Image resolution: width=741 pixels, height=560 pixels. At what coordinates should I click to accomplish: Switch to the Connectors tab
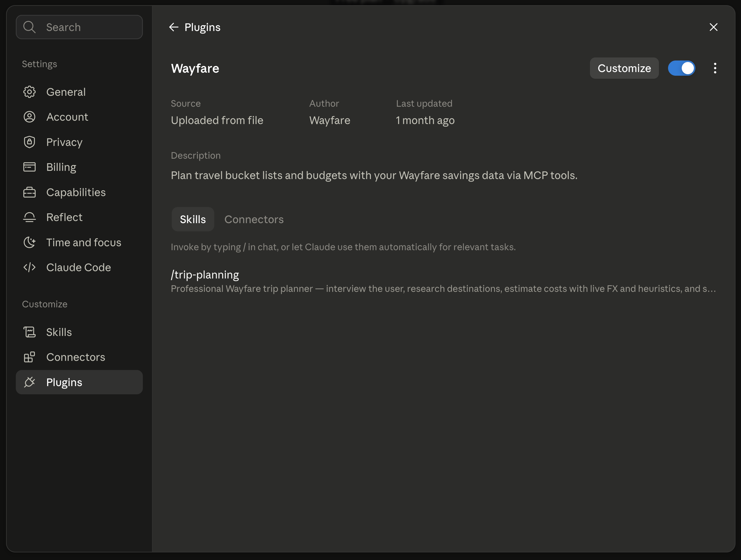[x=254, y=219]
